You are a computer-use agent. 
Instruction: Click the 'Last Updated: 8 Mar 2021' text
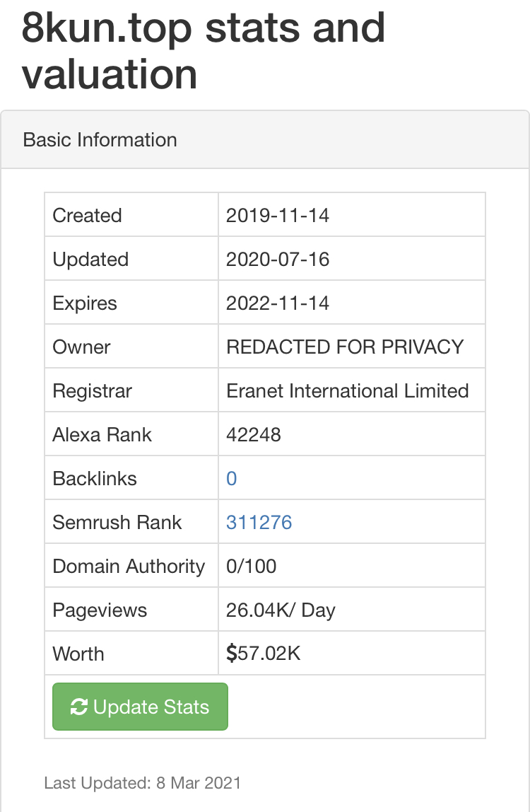click(x=143, y=783)
